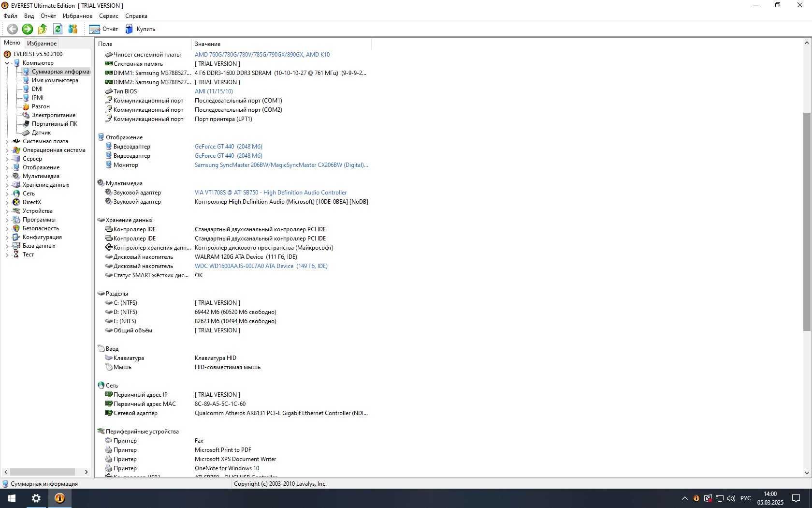The image size is (812, 508).
Task: Click the Refresh toolbar icon
Action: [x=58, y=29]
